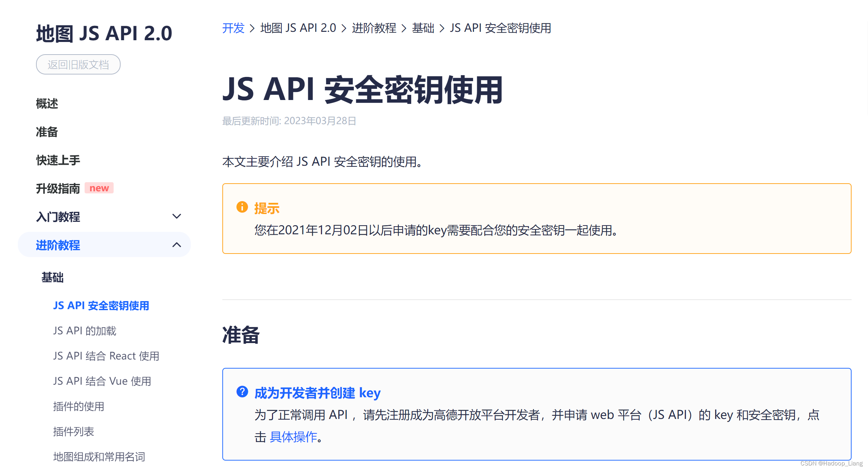Open 概述 in sidebar
Image resolution: width=868 pixels, height=470 pixels.
click(x=47, y=104)
